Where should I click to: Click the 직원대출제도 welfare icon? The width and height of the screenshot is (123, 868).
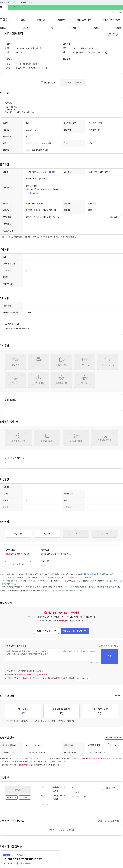[x=38, y=380]
